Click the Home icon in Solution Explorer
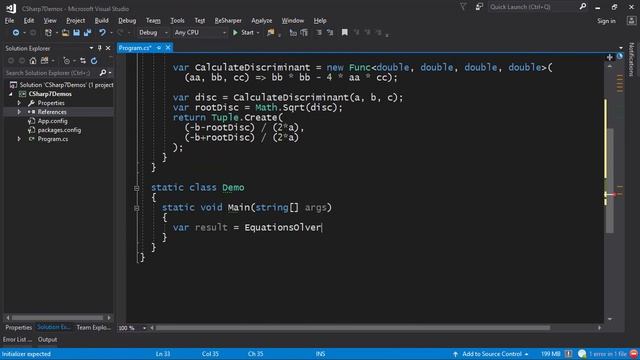 [x=33, y=61]
